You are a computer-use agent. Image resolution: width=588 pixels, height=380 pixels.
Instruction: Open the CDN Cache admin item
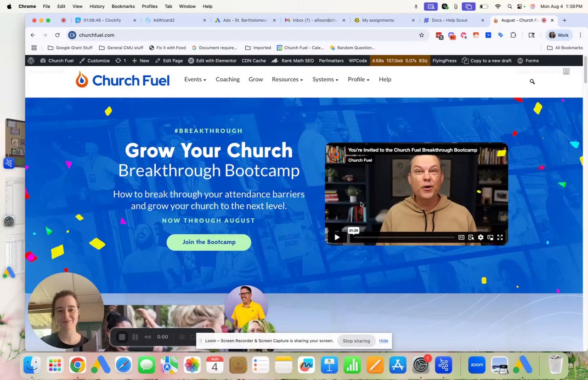point(254,61)
